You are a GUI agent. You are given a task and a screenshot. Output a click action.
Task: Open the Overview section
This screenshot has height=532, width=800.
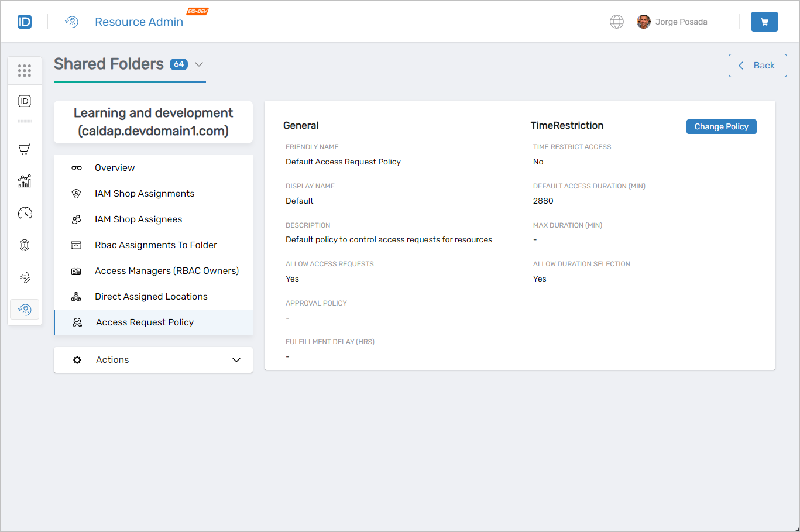pos(114,168)
